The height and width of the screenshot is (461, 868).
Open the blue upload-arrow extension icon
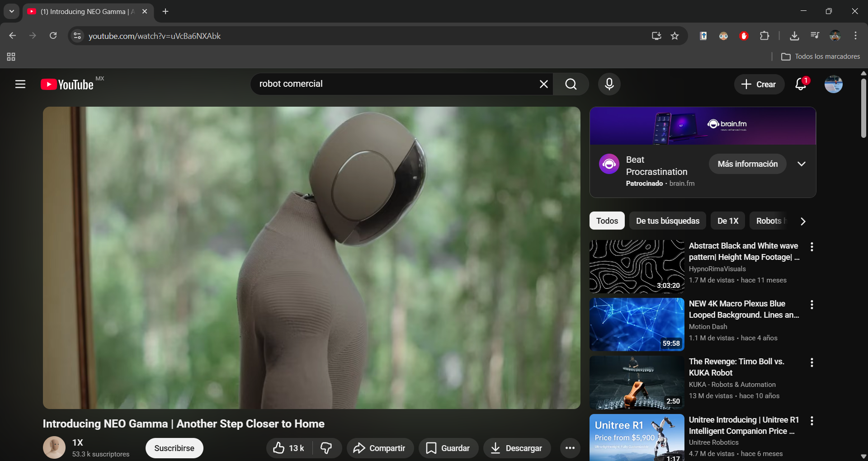coord(703,36)
